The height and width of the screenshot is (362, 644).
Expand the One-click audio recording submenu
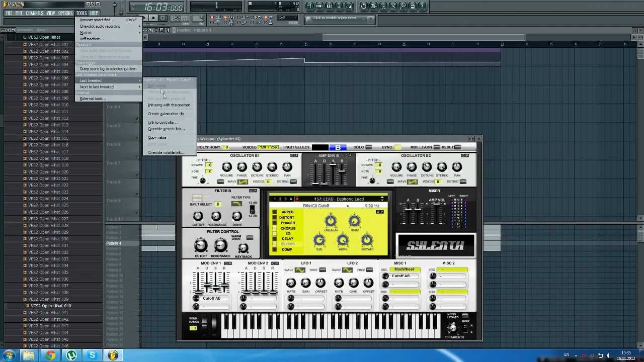109,26
